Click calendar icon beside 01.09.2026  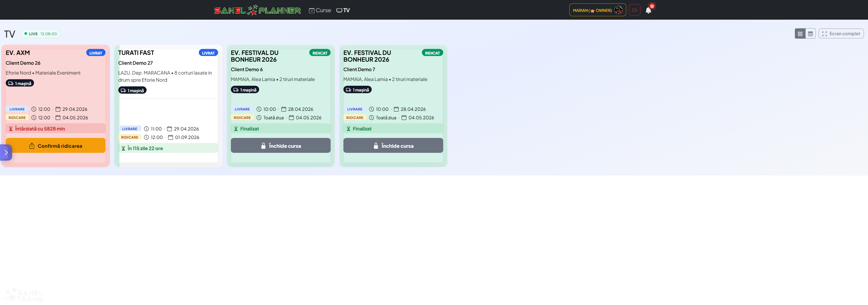tap(171, 137)
